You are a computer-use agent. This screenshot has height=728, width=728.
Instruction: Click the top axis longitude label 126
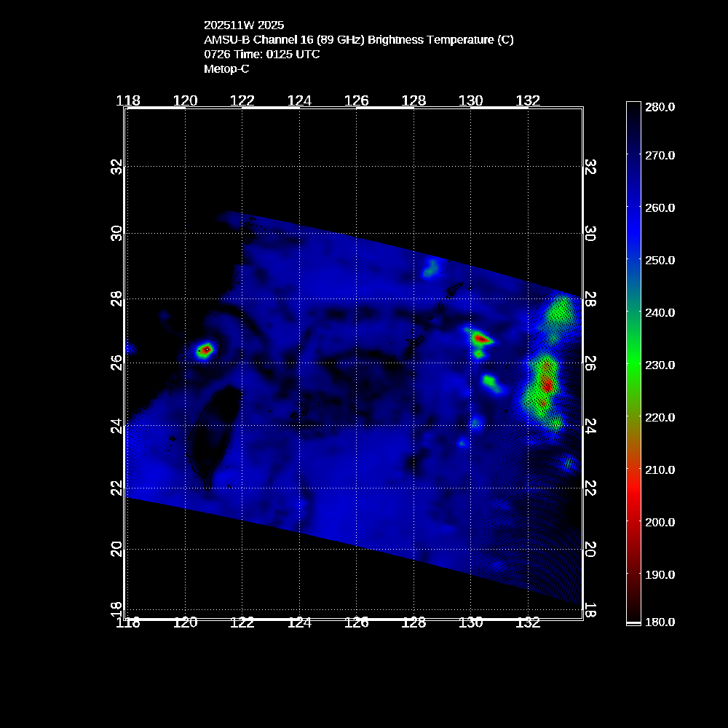(x=356, y=100)
